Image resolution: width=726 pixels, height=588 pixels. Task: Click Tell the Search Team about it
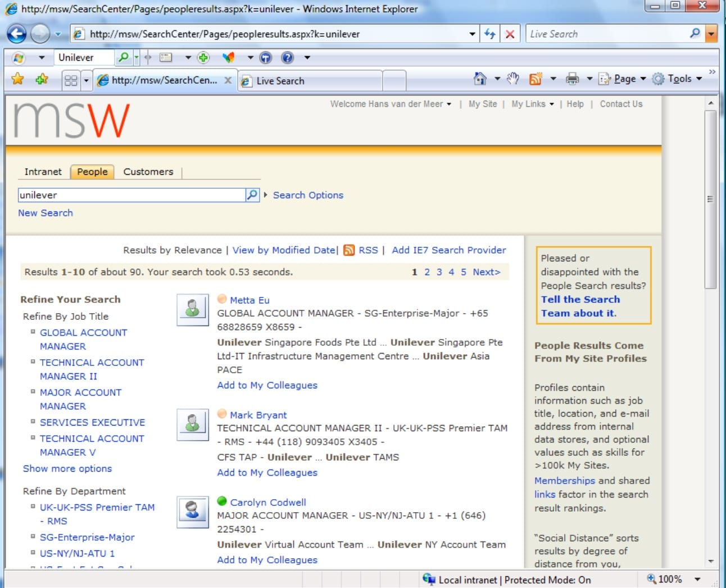click(580, 306)
